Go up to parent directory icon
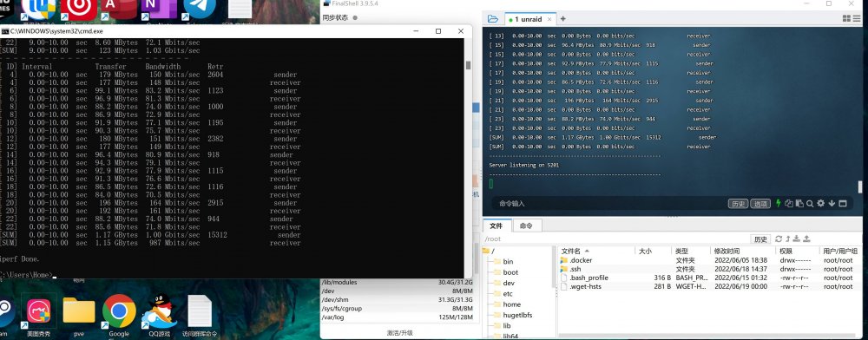Image resolution: width=868 pixels, height=340 pixels. 788,239
